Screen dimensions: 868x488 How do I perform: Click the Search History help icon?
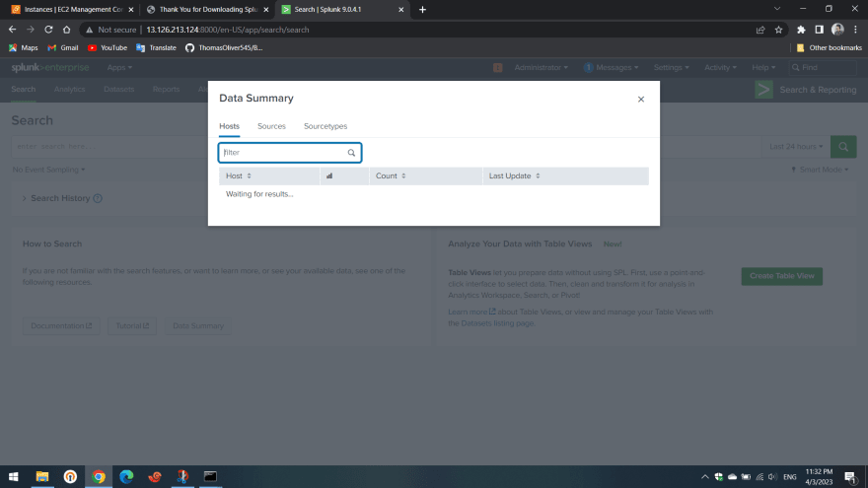(x=98, y=198)
